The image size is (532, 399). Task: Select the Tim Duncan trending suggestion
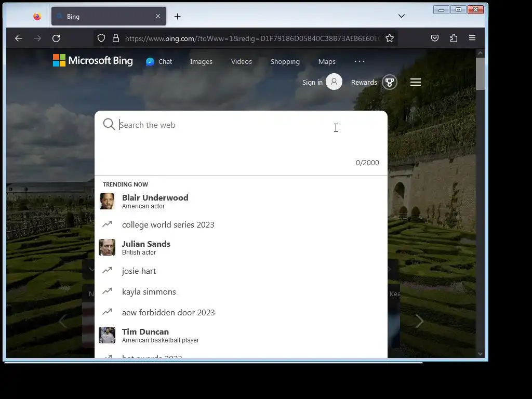[x=241, y=335]
